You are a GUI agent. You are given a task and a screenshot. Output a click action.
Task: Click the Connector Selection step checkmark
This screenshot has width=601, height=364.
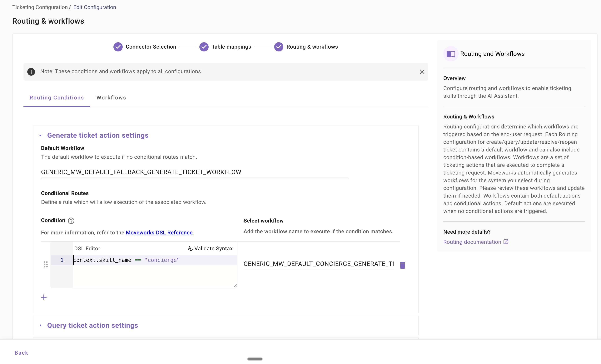tap(118, 47)
